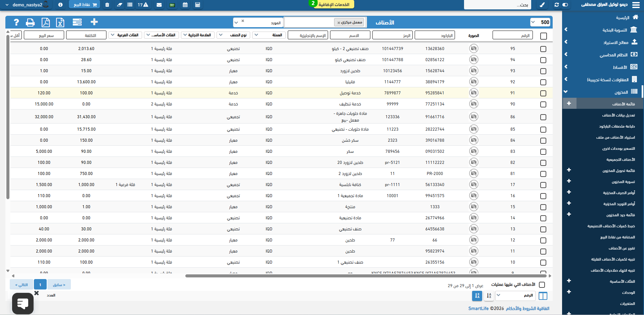
Task: Toggle the dark mode switch in header
Action: [565, 5]
